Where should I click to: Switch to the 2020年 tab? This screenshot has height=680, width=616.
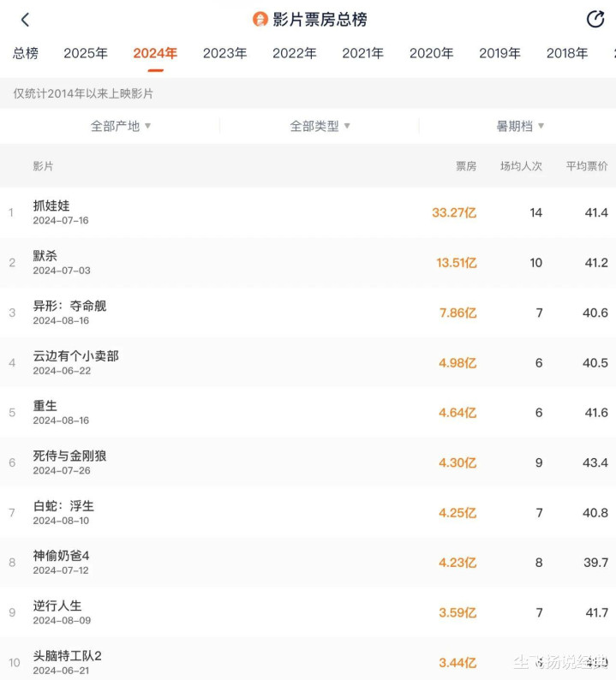pos(431,53)
